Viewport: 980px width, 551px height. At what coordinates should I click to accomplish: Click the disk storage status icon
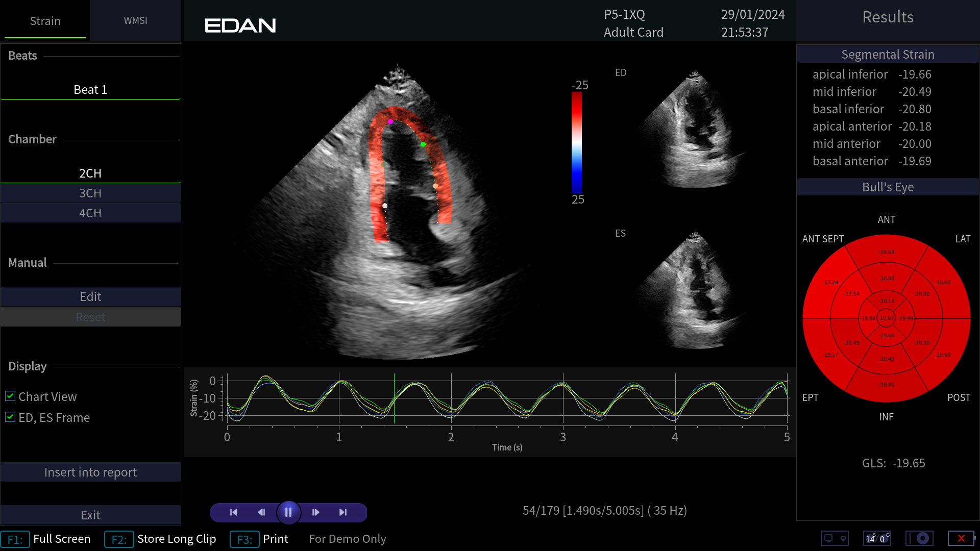pyautogui.click(x=919, y=538)
